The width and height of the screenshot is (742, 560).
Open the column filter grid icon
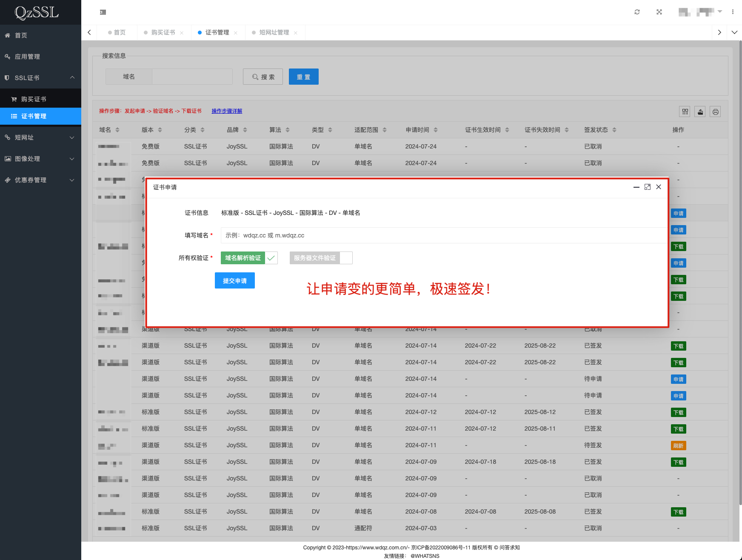[x=685, y=111]
